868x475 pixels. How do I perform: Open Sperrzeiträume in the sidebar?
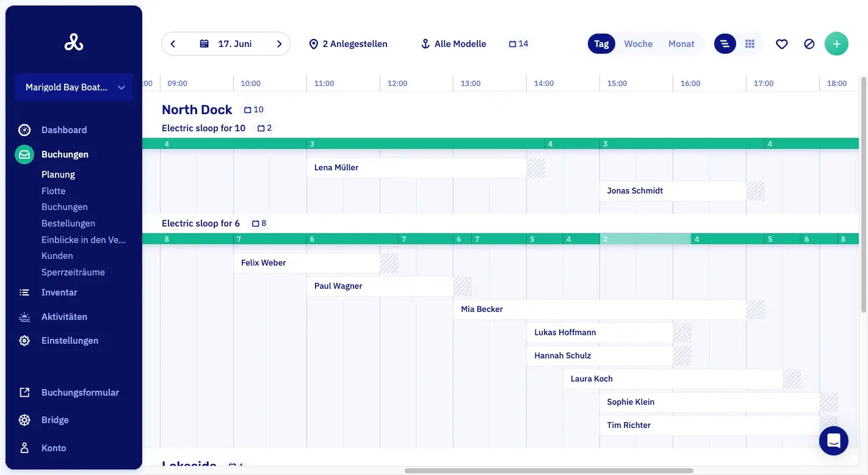point(73,272)
